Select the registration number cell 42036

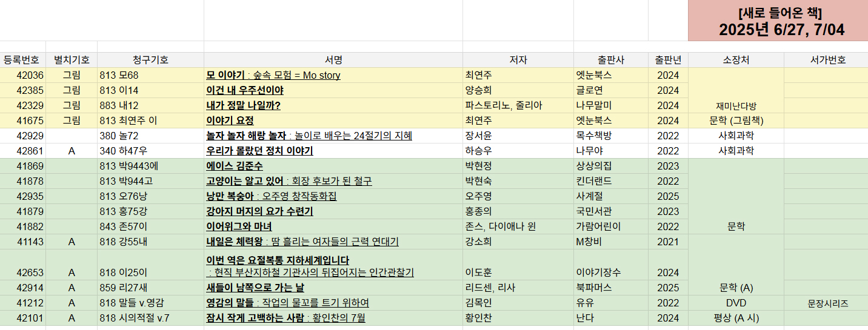pos(30,76)
